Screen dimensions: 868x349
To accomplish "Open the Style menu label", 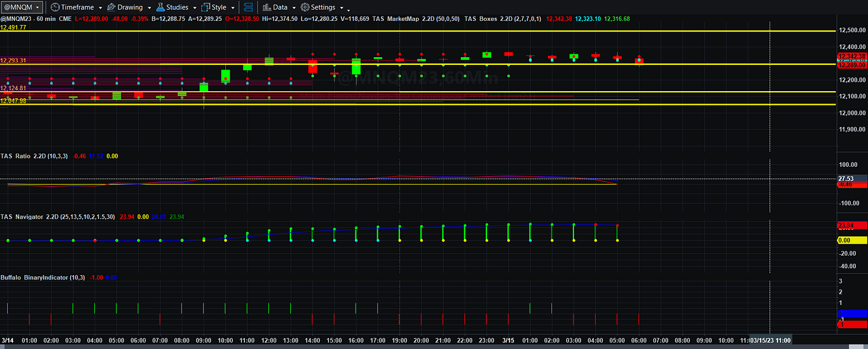I will (x=219, y=7).
